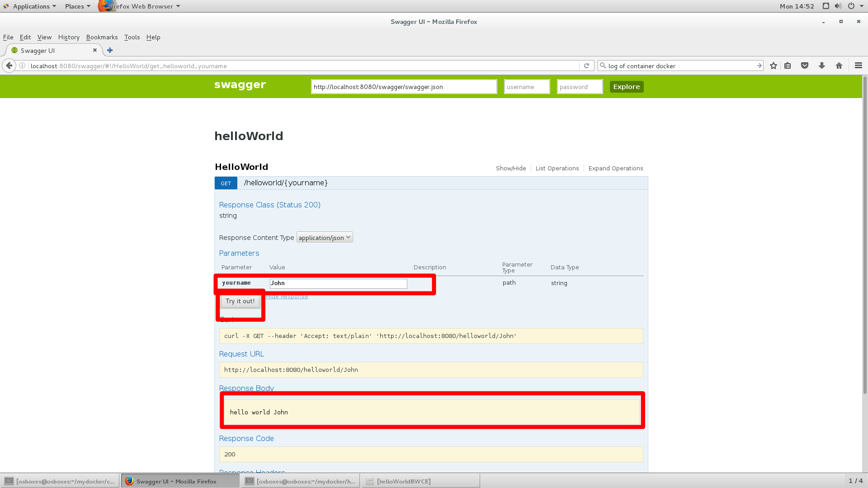Open the Bookmarks menu
Viewport: 868px width, 488px height.
(102, 37)
